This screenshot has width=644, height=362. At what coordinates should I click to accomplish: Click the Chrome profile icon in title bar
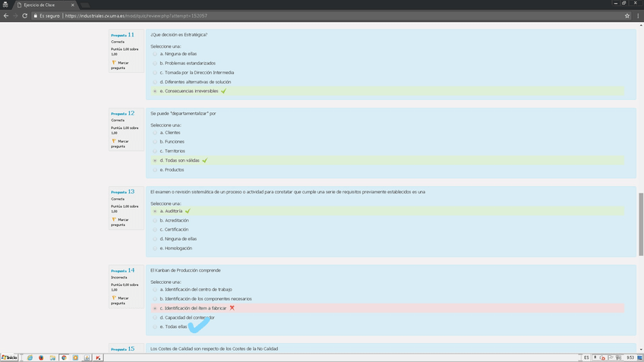(x=5, y=5)
